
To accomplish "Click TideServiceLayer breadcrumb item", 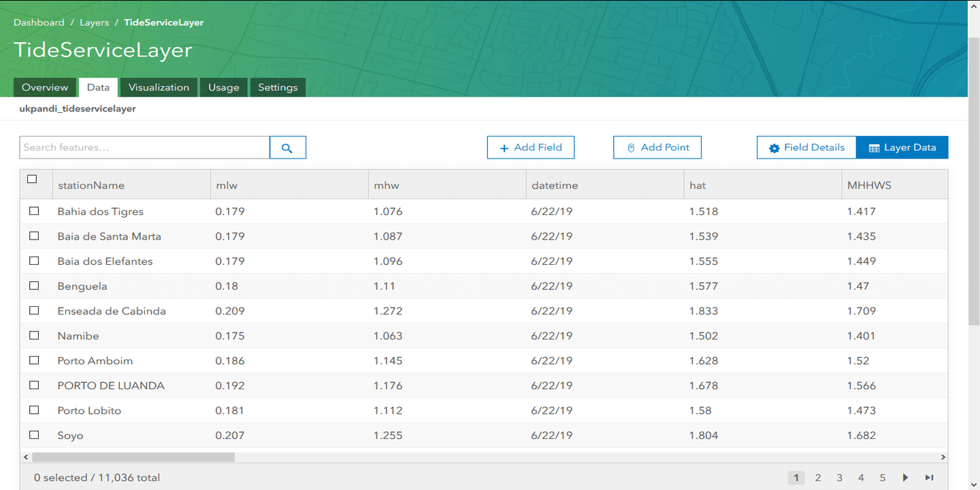I will coord(164,22).
